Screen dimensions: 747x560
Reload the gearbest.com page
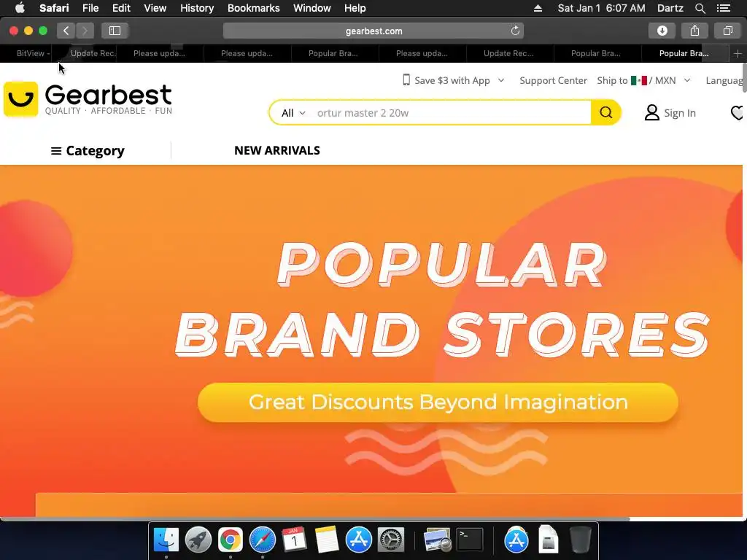coord(515,31)
